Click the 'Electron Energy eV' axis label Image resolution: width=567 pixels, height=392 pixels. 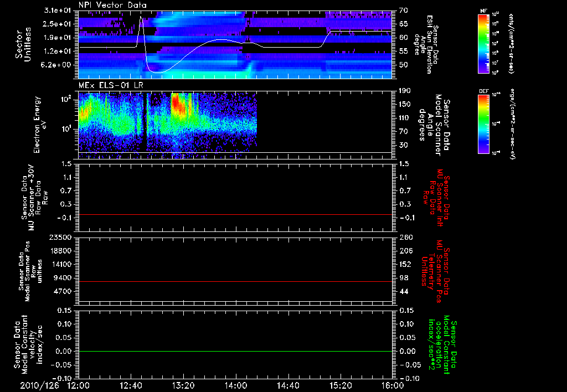[40, 125]
